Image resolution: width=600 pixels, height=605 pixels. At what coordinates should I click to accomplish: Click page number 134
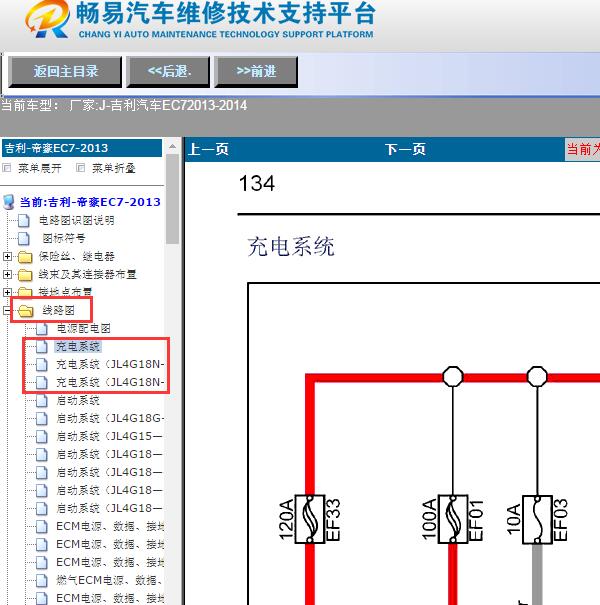pyautogui.click(x=257, y=184)
